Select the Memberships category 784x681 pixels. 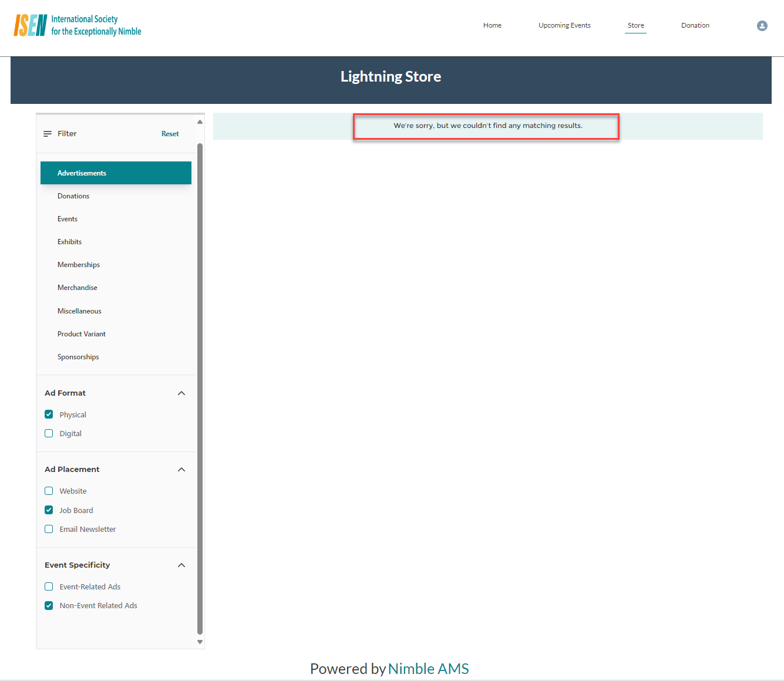(x=79, y=264)
